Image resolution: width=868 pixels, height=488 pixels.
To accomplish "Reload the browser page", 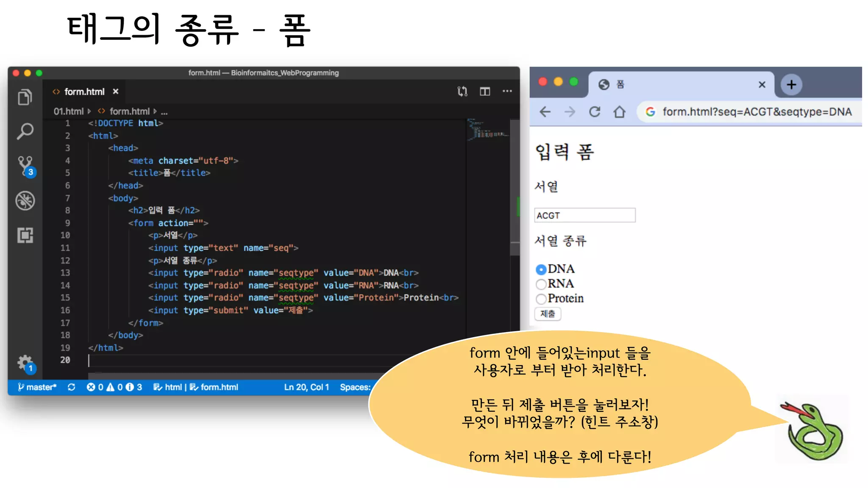I will point(595,112).
